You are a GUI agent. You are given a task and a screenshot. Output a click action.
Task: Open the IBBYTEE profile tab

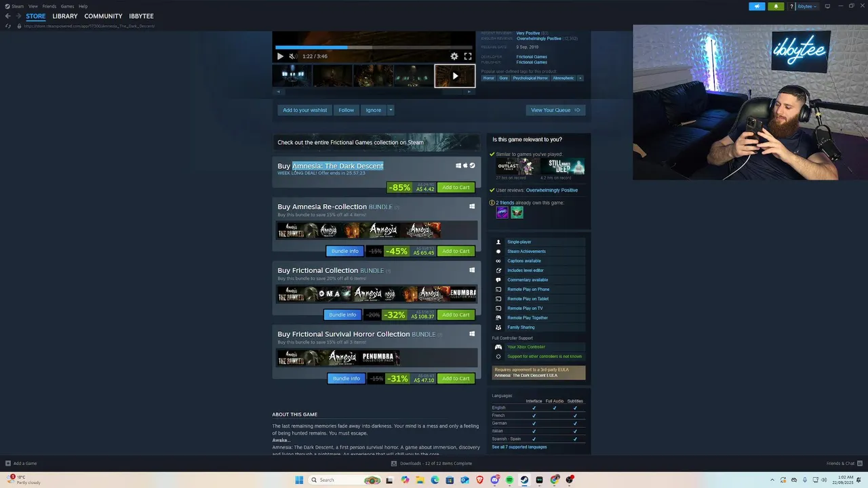tap(141, 16)
